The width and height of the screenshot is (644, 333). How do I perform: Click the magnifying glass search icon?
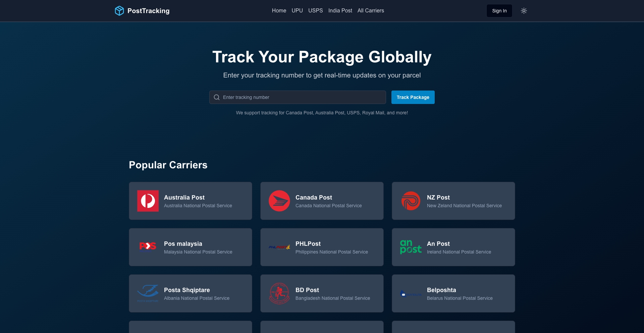(x=217, y=97)
